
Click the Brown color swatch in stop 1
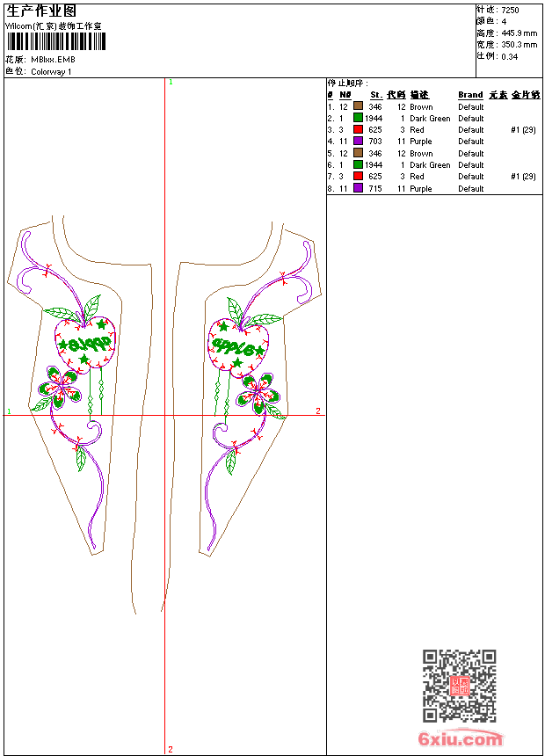358,106
